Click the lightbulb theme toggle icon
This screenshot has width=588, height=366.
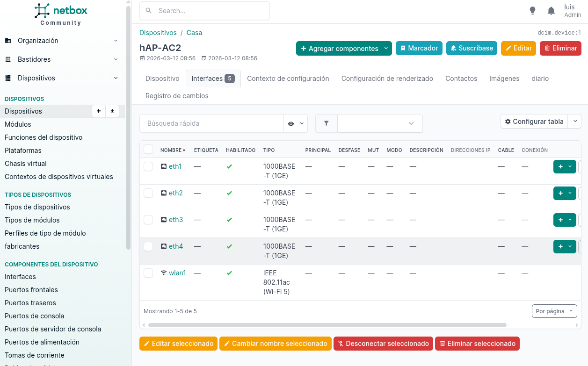click(x=532, y=11)
